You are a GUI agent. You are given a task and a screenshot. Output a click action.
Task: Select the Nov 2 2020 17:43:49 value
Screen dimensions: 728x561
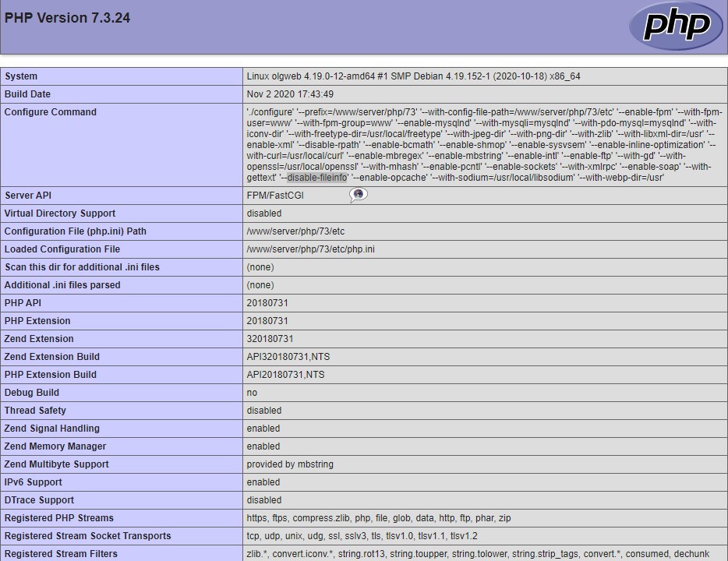[x=290, y=94]
